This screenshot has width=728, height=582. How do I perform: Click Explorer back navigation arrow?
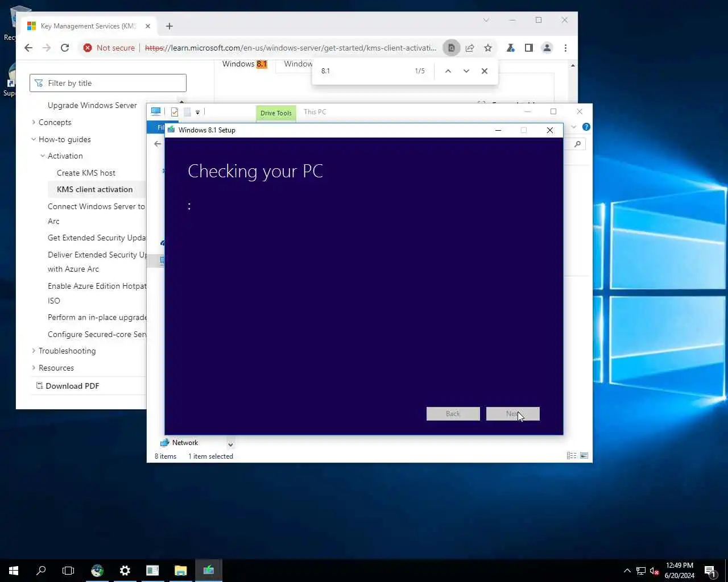pyautogui.click(x=158, y=144)
